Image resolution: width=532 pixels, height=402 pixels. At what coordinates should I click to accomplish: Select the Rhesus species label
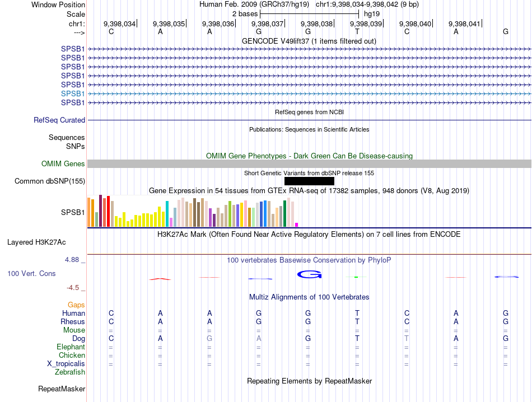(73, 321)
